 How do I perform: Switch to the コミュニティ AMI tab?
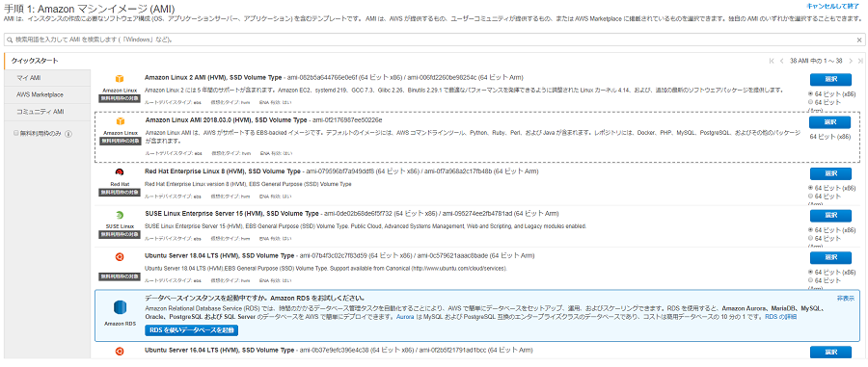[x=47, y=112]
